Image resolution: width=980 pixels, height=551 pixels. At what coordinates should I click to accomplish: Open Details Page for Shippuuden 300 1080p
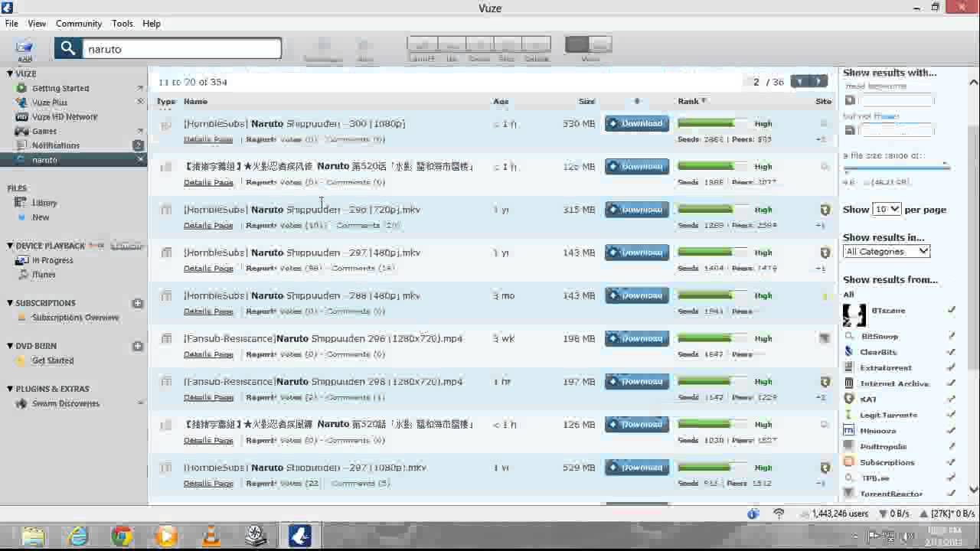[208, 139]
